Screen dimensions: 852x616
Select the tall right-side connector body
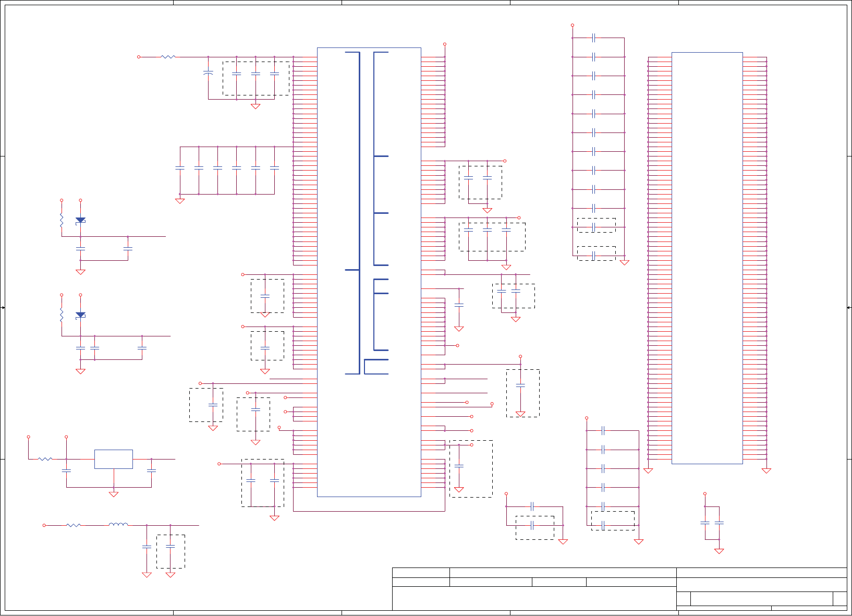[x=707, y=258]
